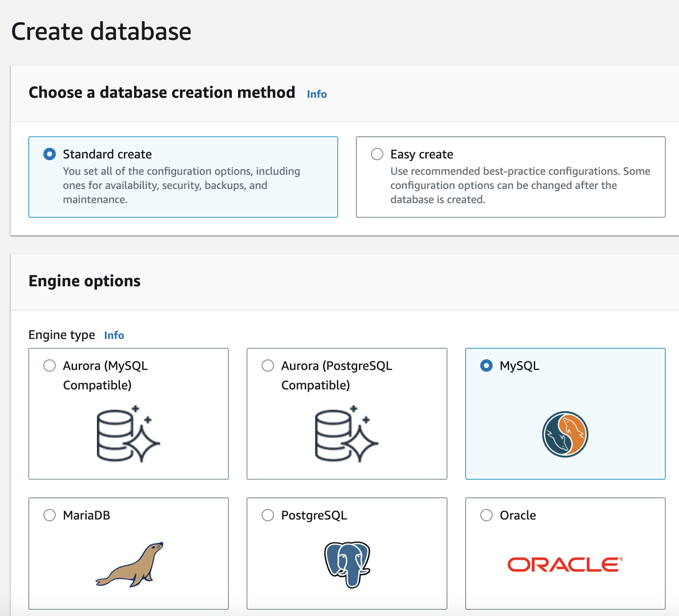Click the 'Aurora (MySQL Compatible)' label
This screenshot has width=679, height=616.
[105, 375]
